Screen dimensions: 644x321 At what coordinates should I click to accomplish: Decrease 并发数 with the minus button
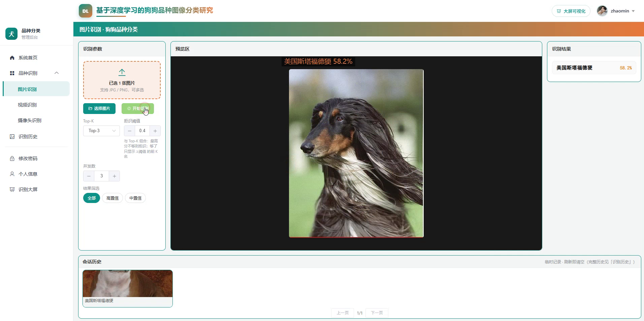89,176
